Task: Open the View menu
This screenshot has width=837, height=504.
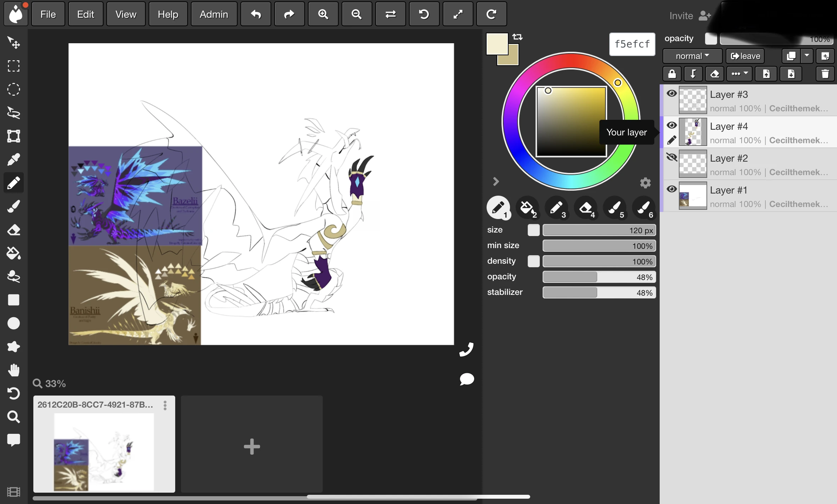Action: point(126,14)
